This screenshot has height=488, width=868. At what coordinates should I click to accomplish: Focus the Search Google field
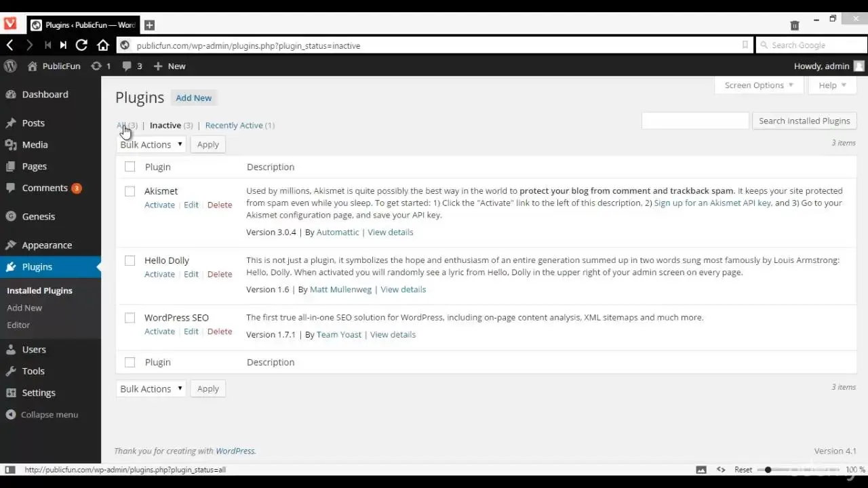[810, 45]
